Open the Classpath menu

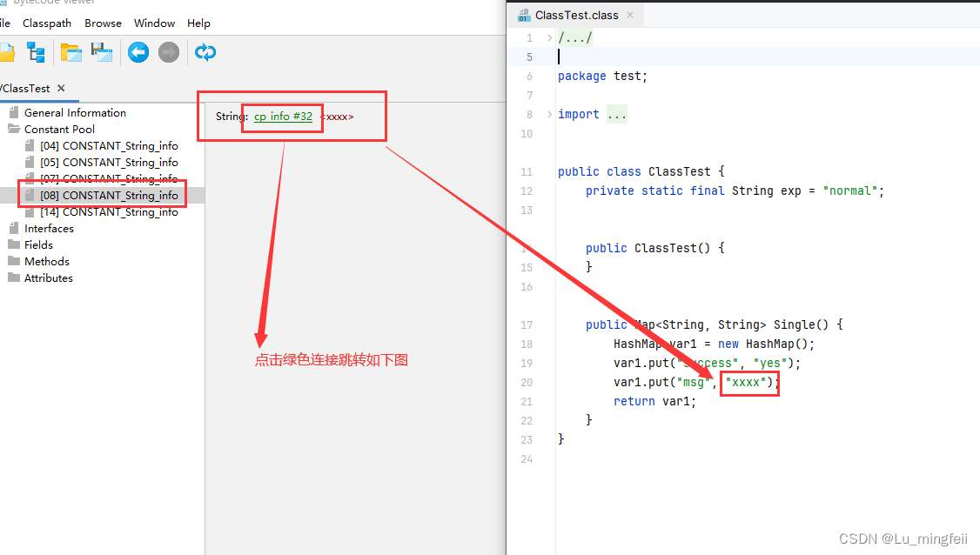[x=47, y=23]
